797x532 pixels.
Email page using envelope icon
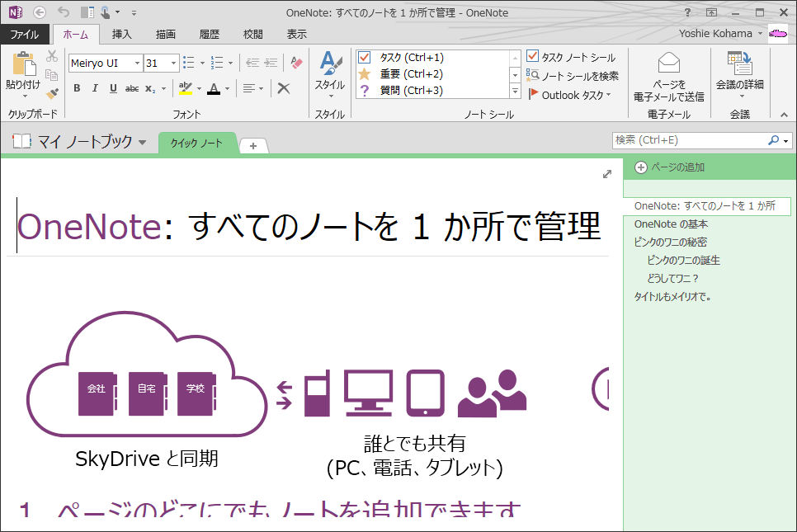pos(668,64)
